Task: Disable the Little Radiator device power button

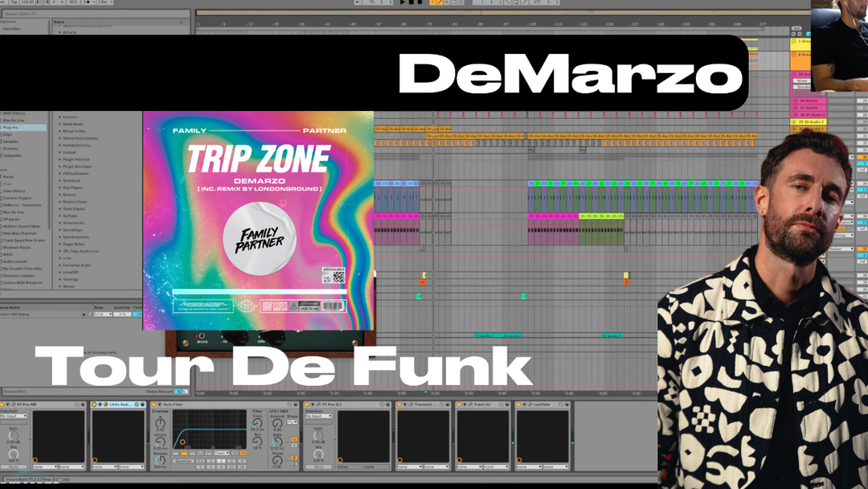Action: pos(94,404)
